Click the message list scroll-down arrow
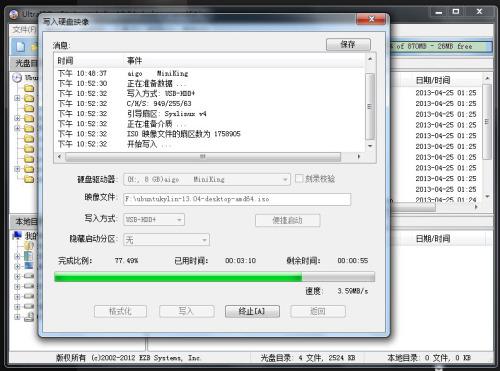The image size is (500, 371). click(370, 146)
